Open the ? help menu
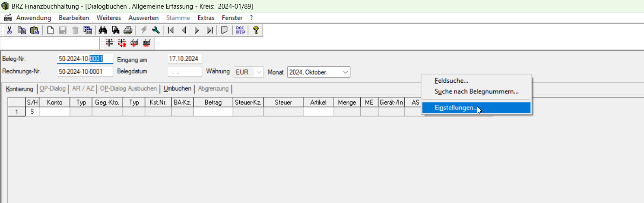Image resolution: width=644 pixels, height=203 pixels. 251,18
